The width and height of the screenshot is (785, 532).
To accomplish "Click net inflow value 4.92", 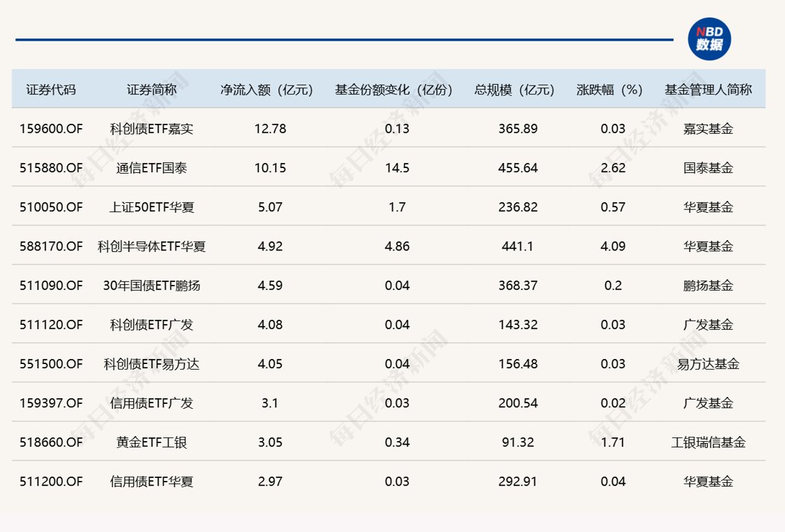I will point(270,246).
